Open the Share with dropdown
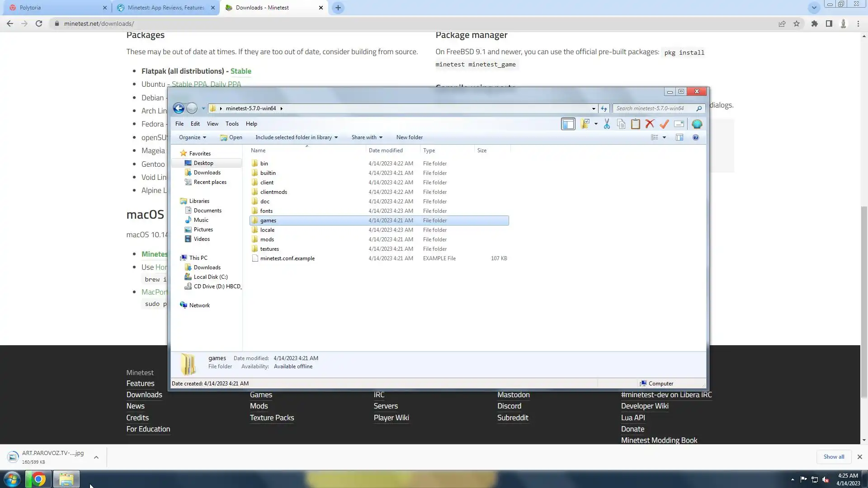Viewport: 868px width, 488px height. 367,137
